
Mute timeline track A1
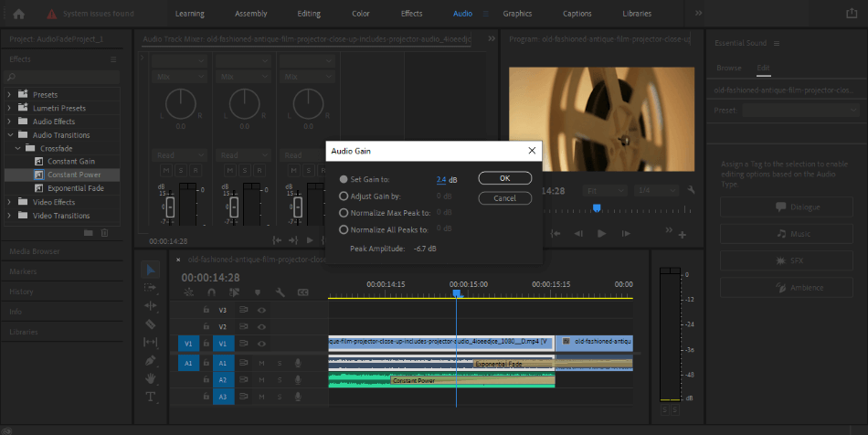(261, 363)
